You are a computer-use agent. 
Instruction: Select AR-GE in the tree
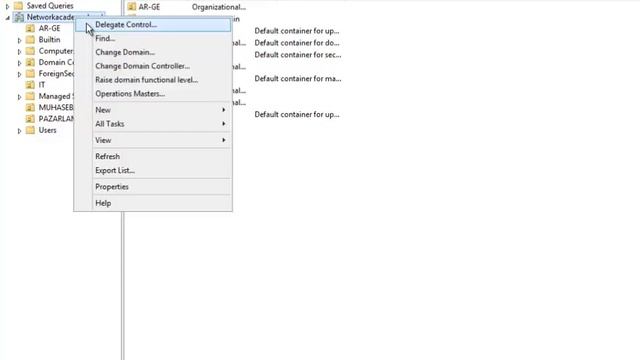coord(49,28)
